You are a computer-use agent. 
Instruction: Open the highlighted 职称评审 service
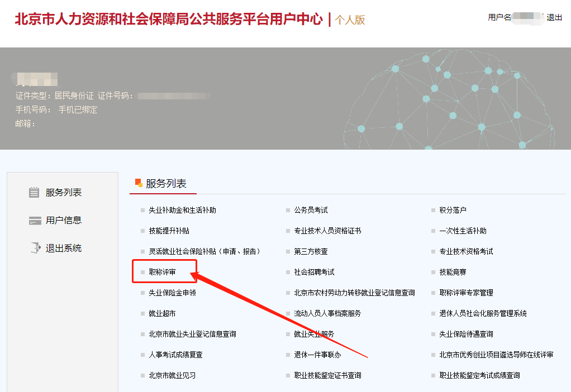[162, 271]
